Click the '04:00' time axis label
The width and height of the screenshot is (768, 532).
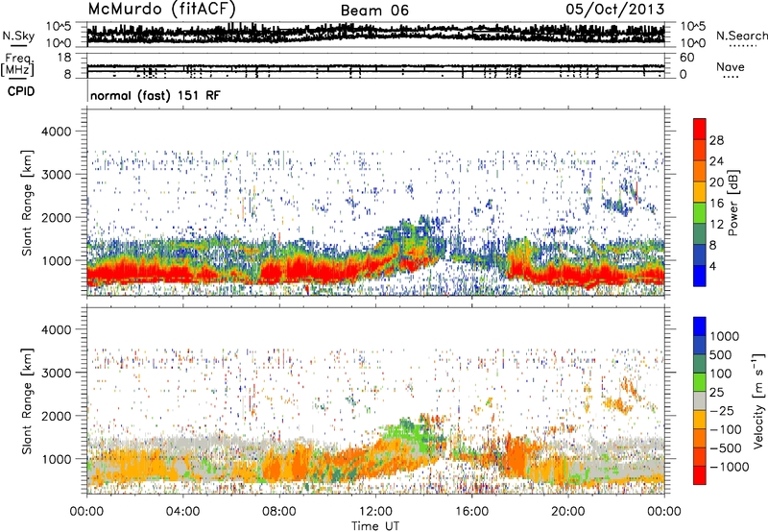183,512
